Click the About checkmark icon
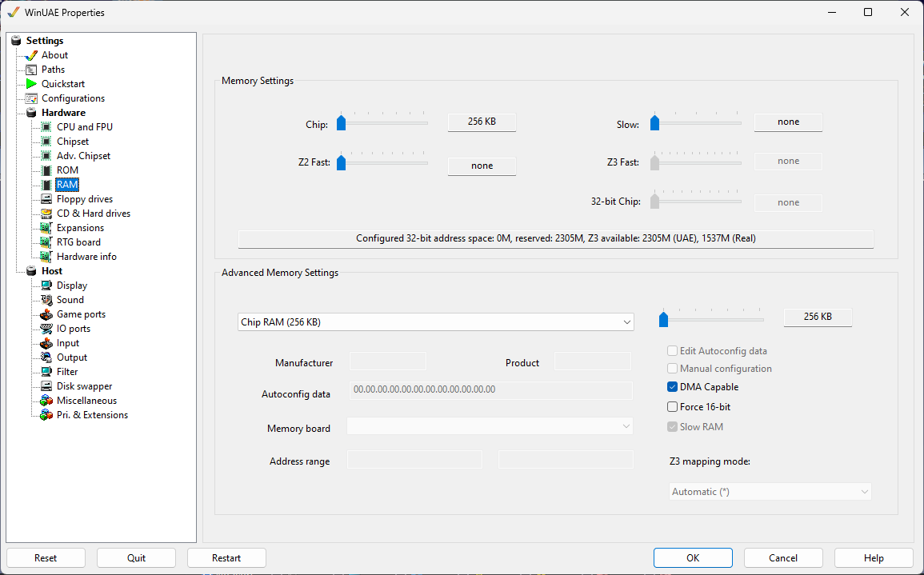 pos(31,55)
